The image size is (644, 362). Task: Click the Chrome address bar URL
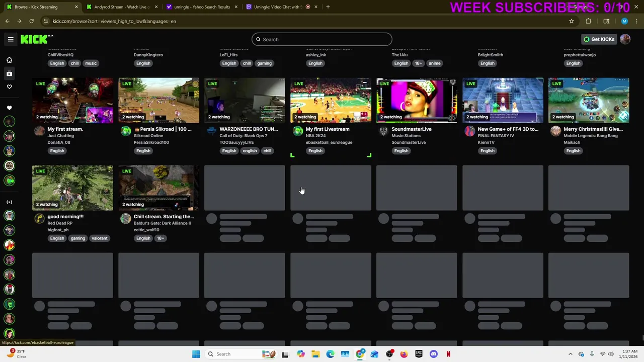click(114, 21)
